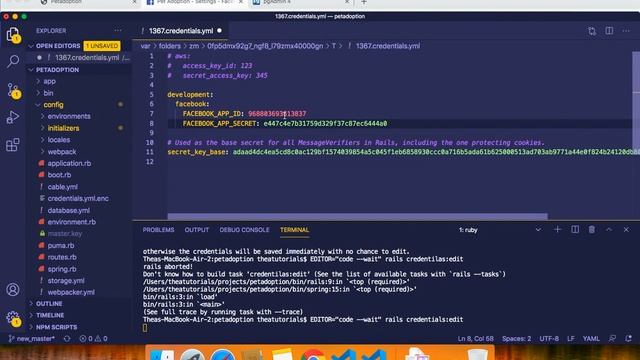Open the terminal selector dropdown
Viewport: 640px width, 360px height.
pos(500,230)
